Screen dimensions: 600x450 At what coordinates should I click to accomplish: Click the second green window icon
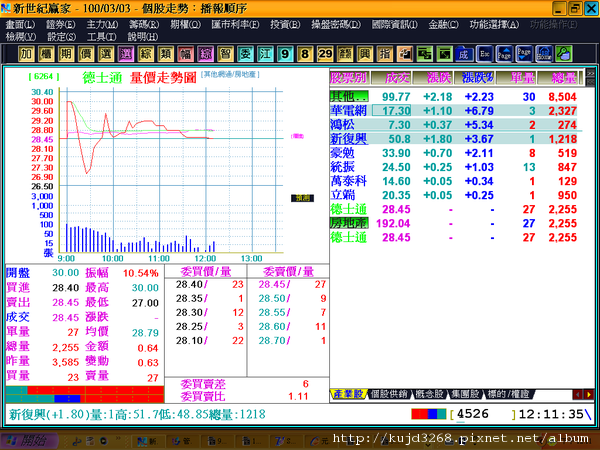click(444, 54)
